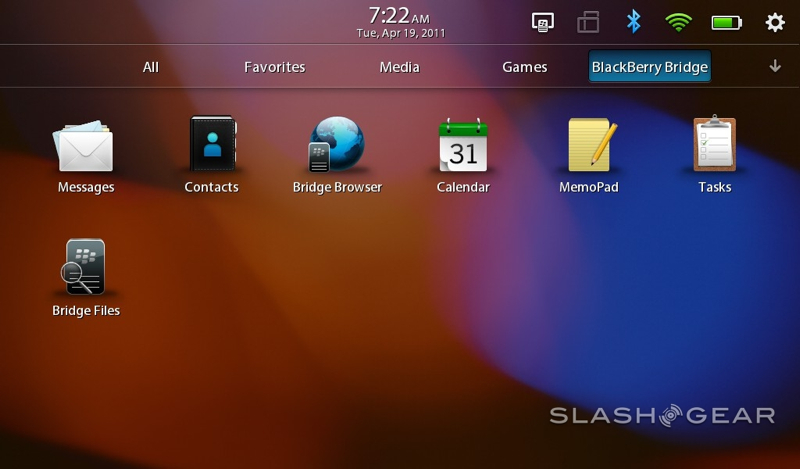Tap the BlackBerry Bridge status bar icon
The image size is (800, 469).
tap(544, 22)
